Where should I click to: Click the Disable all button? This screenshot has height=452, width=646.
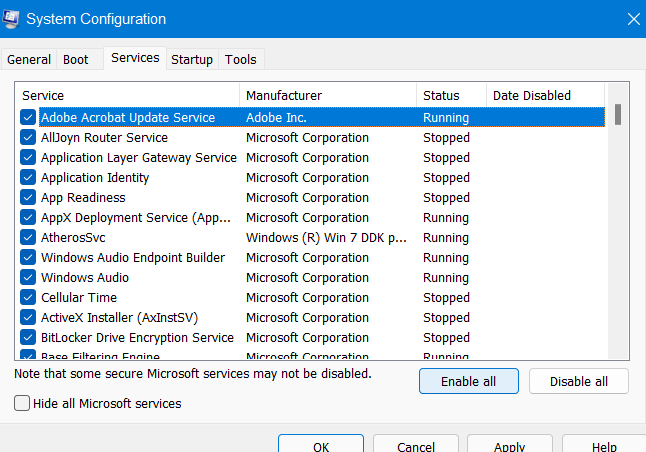click(x=578, y=381)
